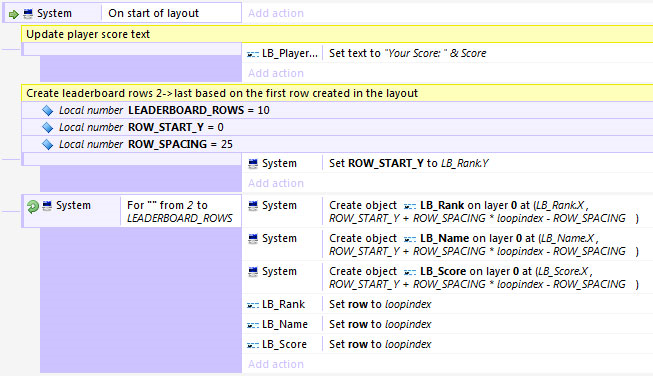The image size is (653, 376).
Task: Click Add action next to On start of layout
Action: click(x=276, y=13)
